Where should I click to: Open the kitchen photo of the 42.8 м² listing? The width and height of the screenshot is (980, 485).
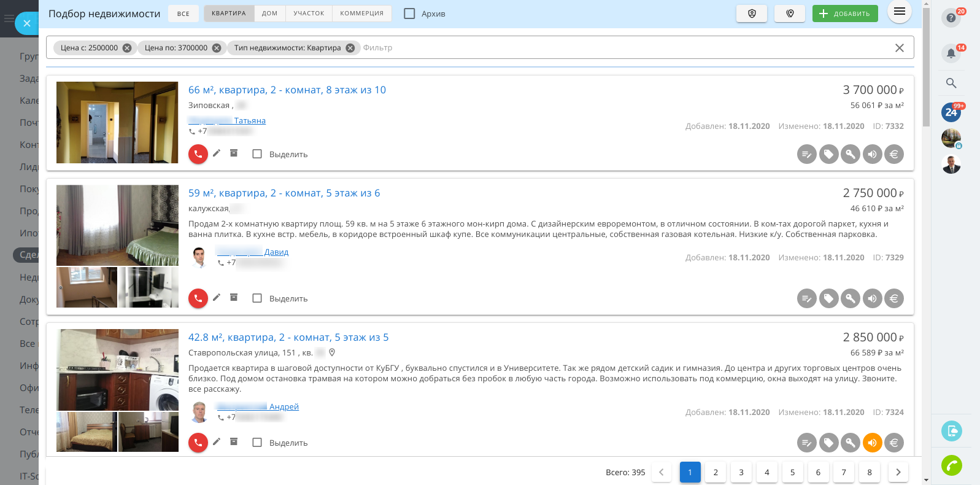(117, 370)
